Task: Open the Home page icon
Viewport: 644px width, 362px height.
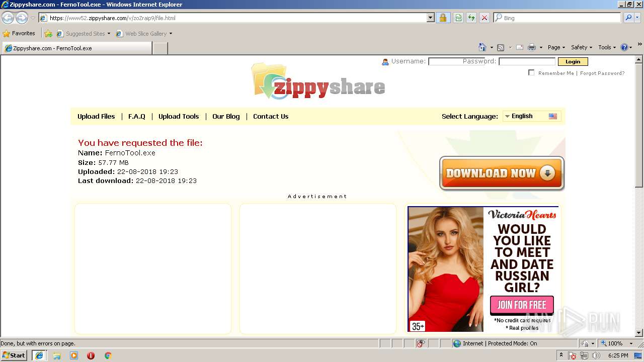Action: [x=482, y=47]
